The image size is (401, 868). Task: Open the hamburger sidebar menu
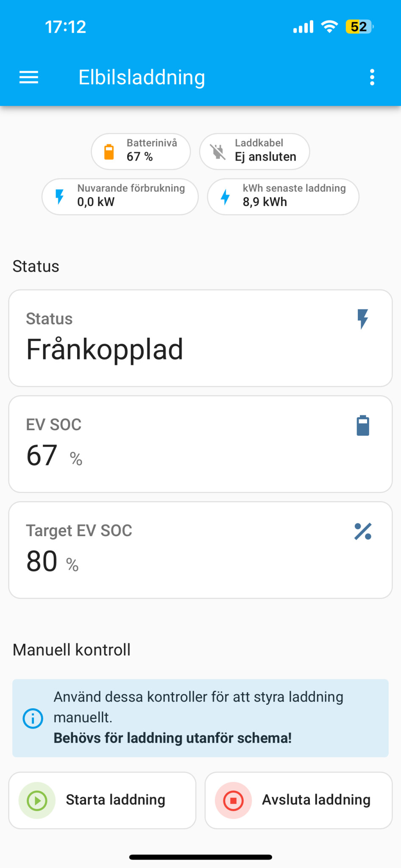pyautogui.click(x=29, y=78)
